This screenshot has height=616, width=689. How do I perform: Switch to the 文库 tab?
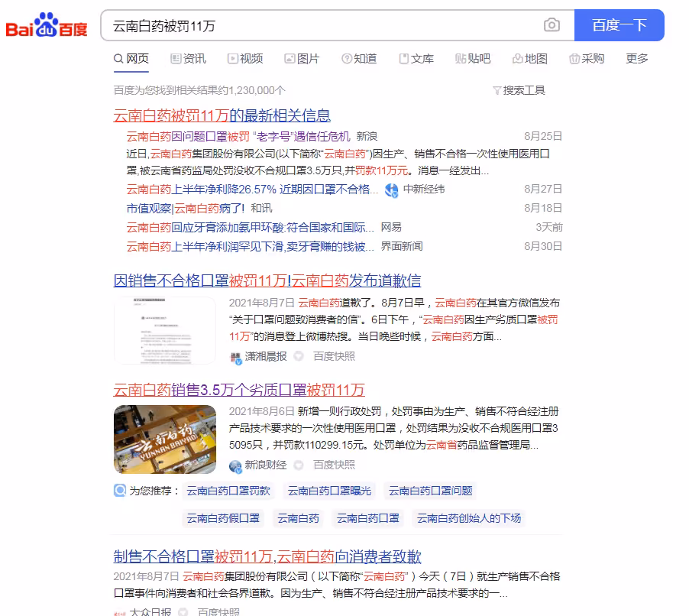click(416, 59)
